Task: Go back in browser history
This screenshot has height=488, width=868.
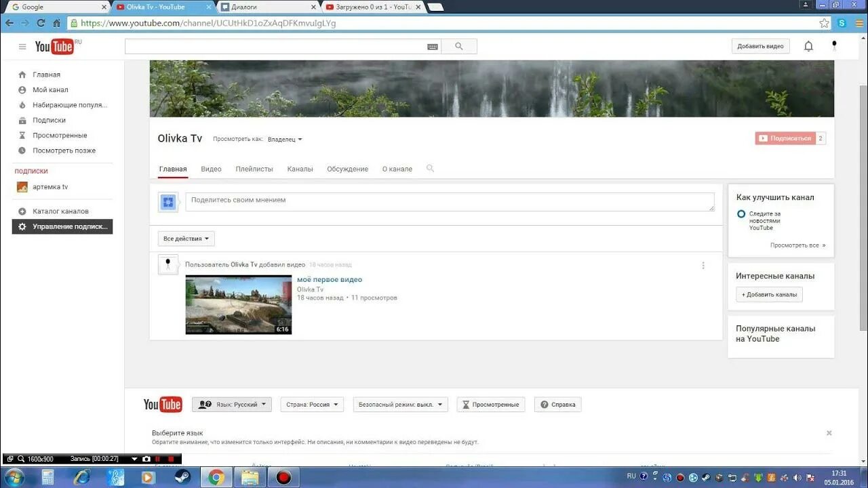Action: [9, 23]
